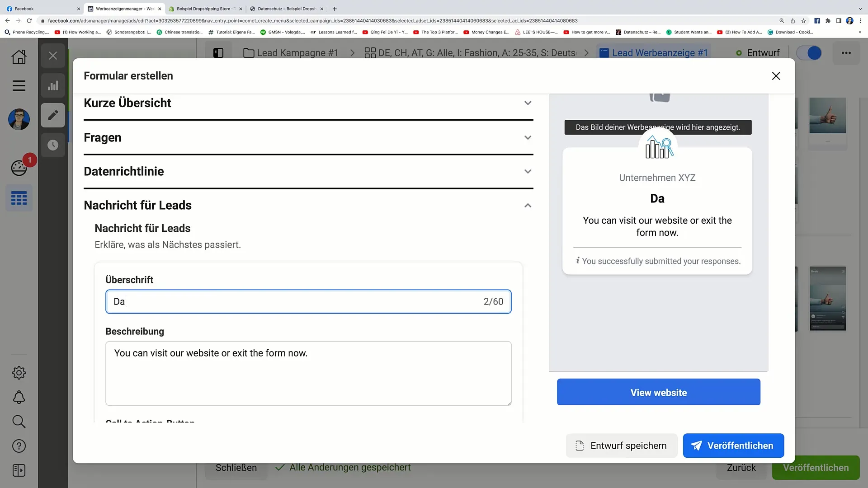Screen dimensions: 868x488
Task: Open the story ad preview thumbnail
Action: [827, 298]
